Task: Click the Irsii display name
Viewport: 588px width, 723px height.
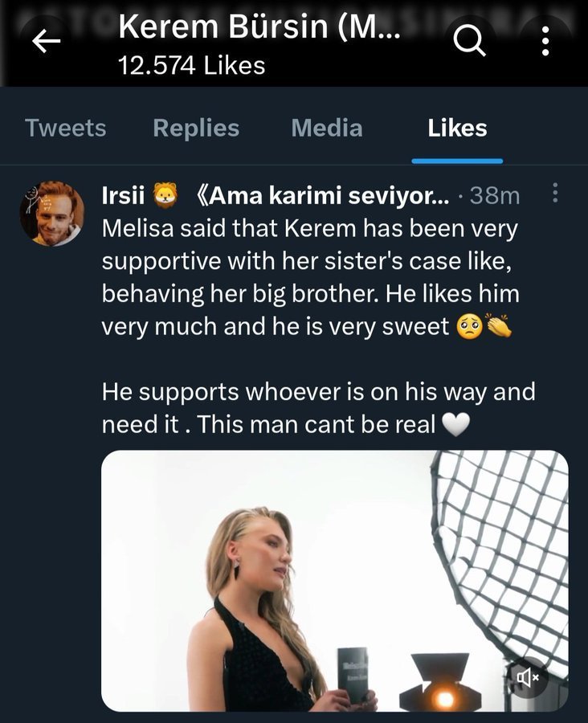Action: click(123, 195)
